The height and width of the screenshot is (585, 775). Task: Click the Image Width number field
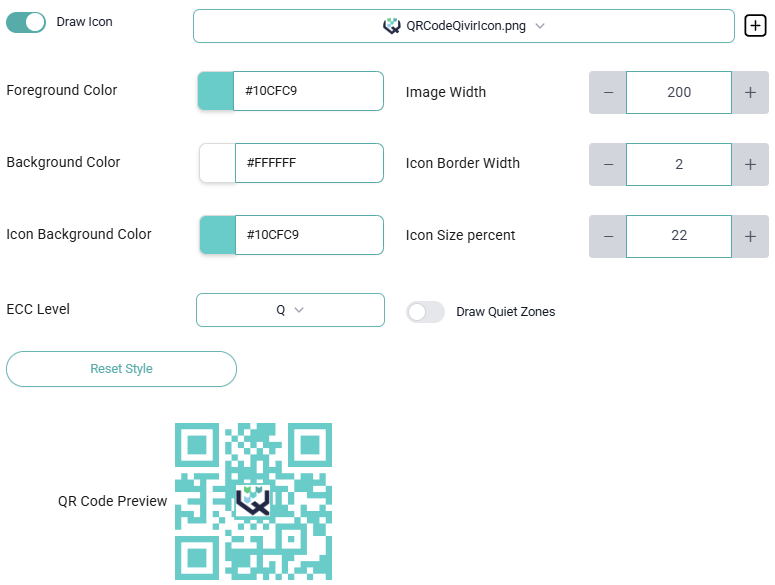point(679,92)
